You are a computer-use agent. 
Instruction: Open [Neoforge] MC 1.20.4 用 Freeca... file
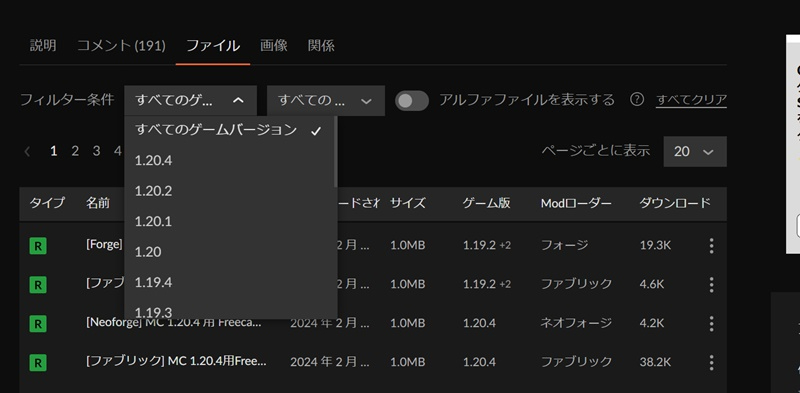[x=174, y=323]
